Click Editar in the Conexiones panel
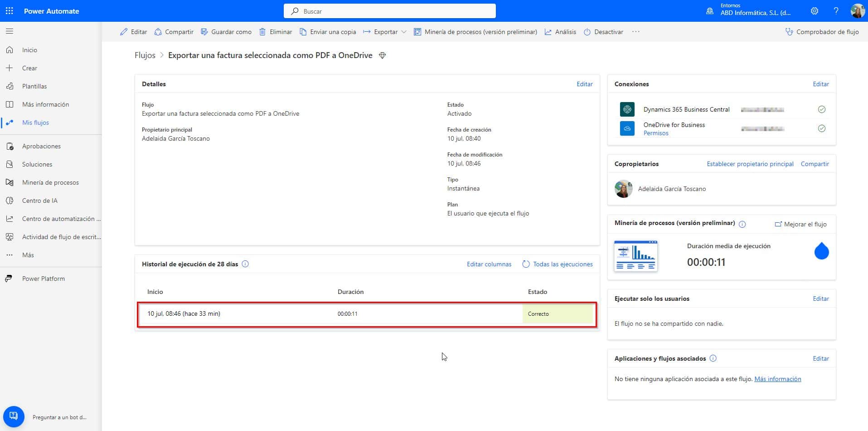This screenshot has width=868, height=431. pyautogui.click(x=821, y=84)
